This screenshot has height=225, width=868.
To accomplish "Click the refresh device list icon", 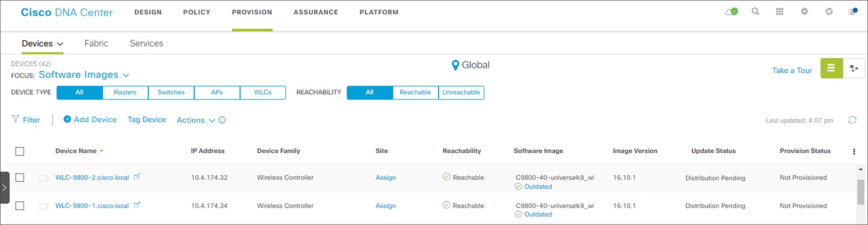I will point(852,120).
